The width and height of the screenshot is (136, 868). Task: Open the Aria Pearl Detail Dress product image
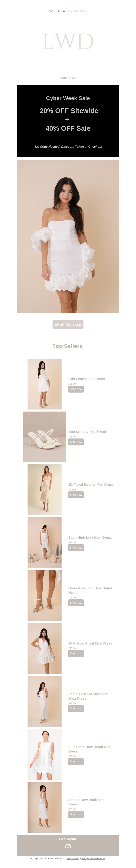click(45, 384)
